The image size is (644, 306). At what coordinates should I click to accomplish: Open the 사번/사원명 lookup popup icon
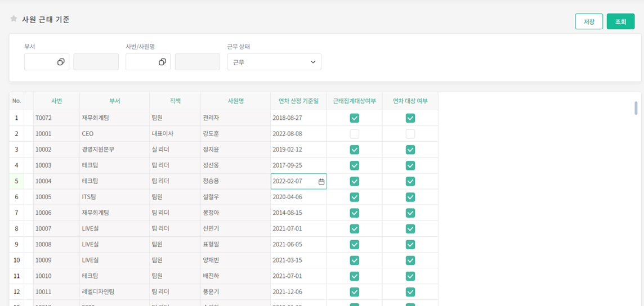[x=162, y=62]
